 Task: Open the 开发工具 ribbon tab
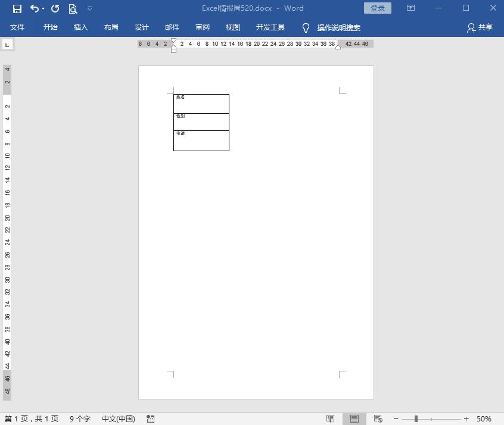tap(270, 27)
